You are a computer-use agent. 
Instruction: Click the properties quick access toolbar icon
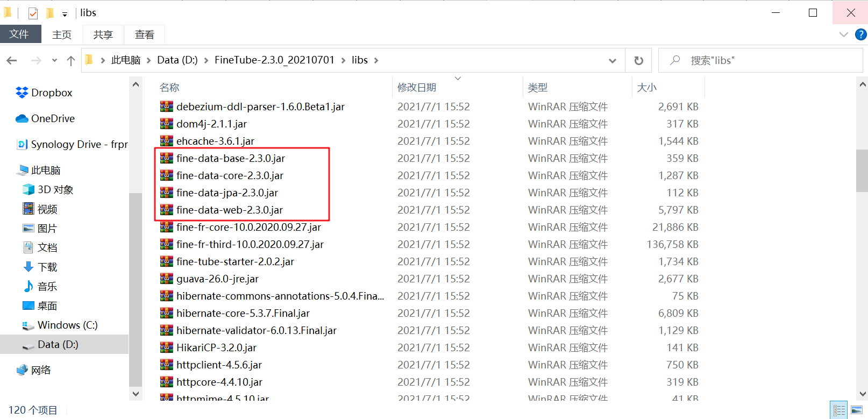[33, 13]
